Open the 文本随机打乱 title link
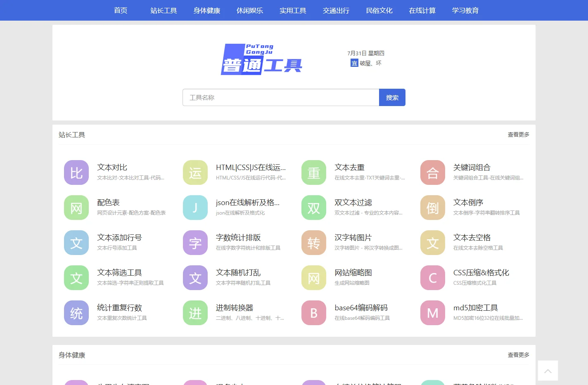The width and height of the screenshot is (588, 385). tap(238, 272)
